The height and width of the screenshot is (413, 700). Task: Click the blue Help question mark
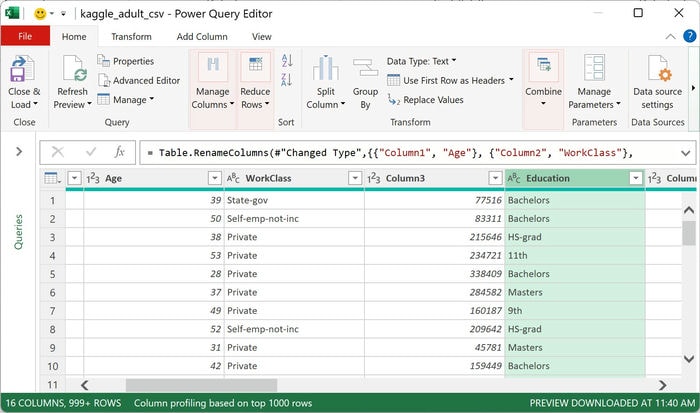(690, 36)
